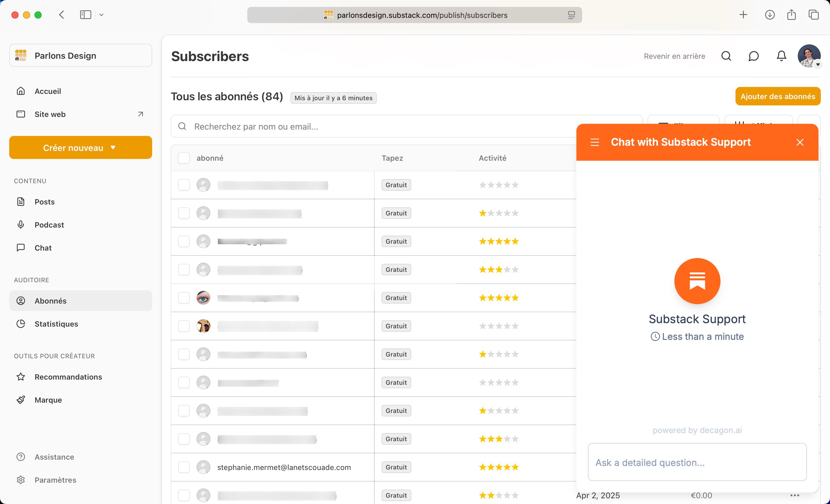
Task: Check the third subscriber row checkbox
Action: point(184,241)
